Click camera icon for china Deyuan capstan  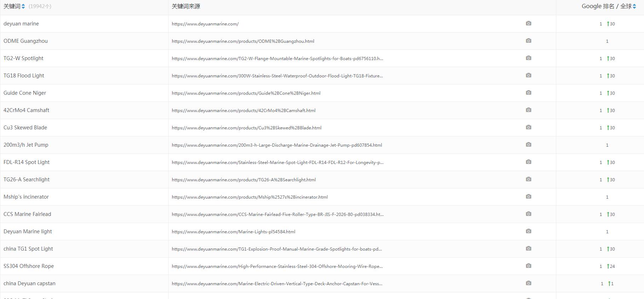tap(528, 283)
